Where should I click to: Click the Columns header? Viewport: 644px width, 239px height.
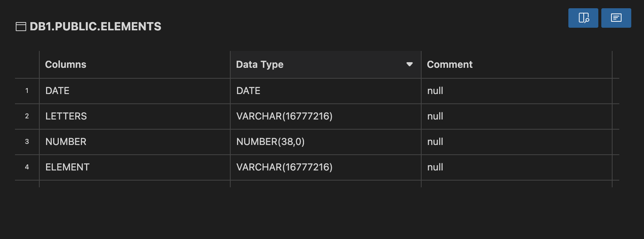(x=66, y=64)
